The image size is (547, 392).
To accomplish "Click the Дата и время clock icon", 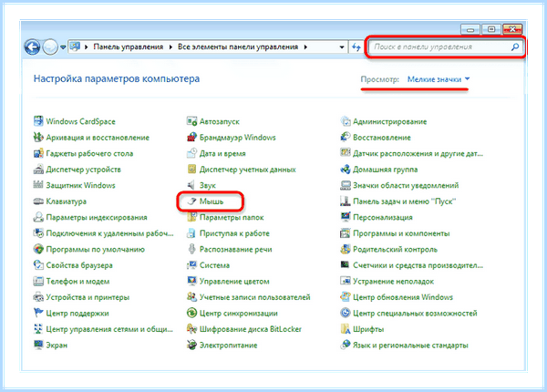I will click(x=191, y=153).
